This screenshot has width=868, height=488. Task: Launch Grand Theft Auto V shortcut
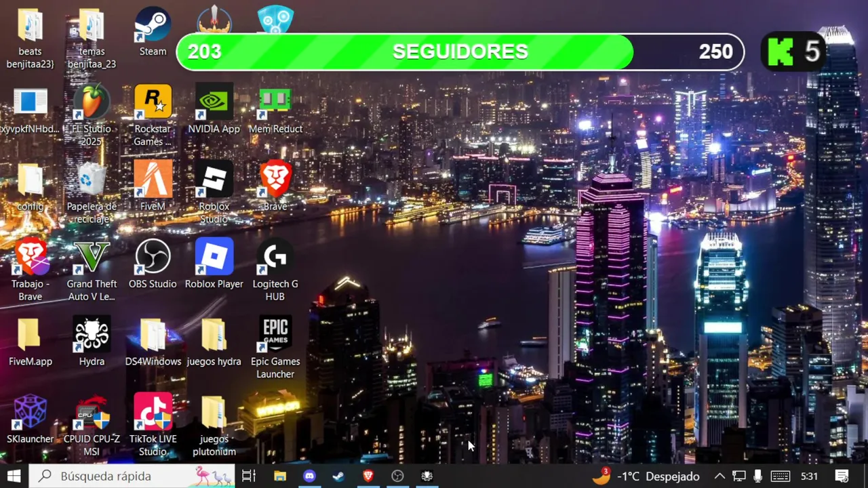pos(92,270)
